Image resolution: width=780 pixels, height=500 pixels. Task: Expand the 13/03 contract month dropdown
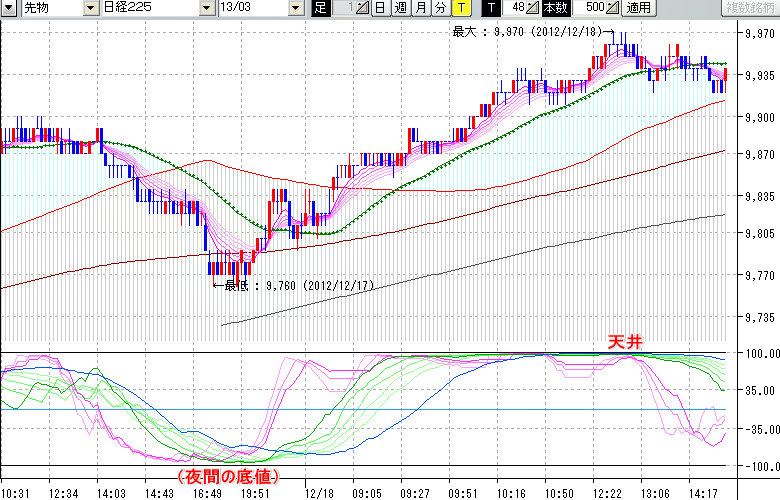[x=295, y=8]
